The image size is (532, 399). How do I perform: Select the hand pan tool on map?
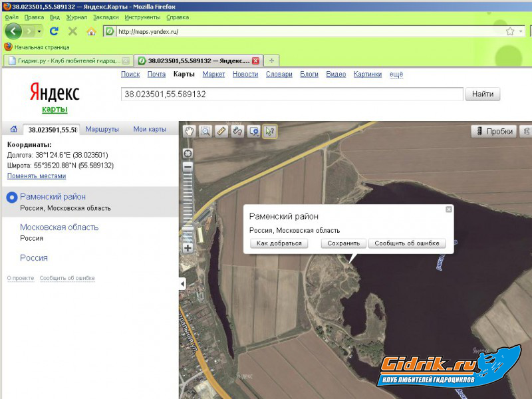(x=190, y=131)
